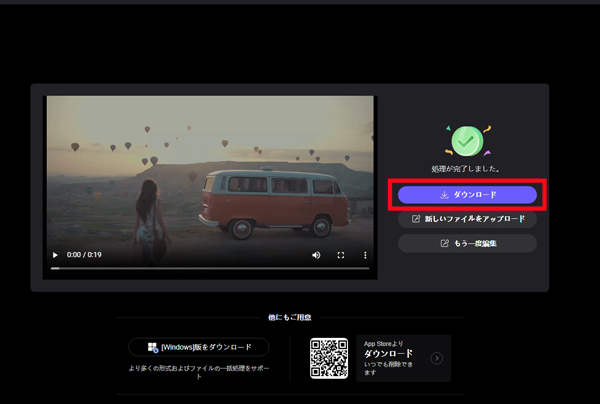Open the video player's three-dot options menu
This screenshot has height=404, width=600.
(x=364, y=255)
